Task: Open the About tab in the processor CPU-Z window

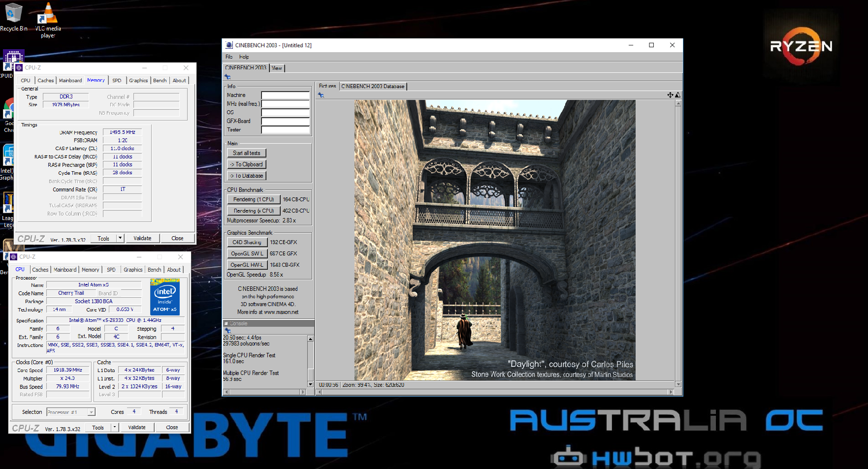Action: (174, 270)
